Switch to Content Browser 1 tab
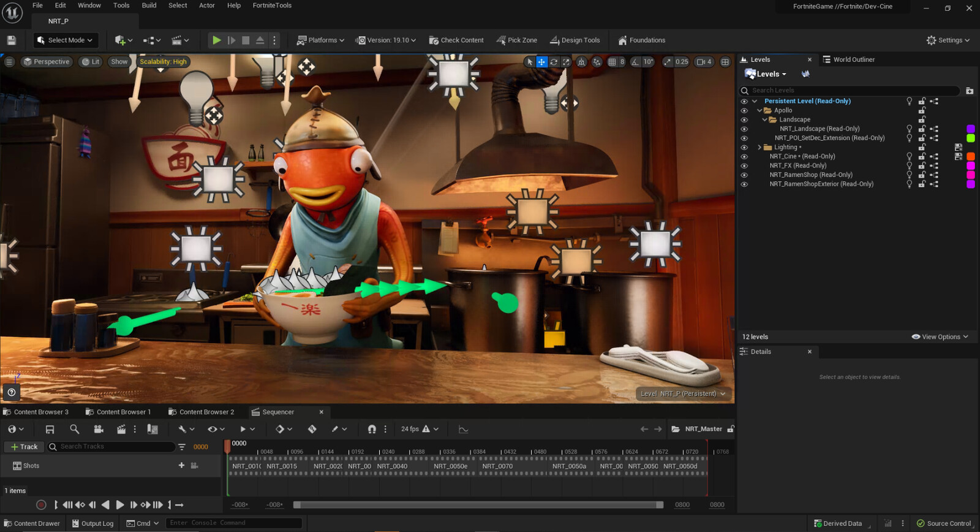This screenshot has height=532, width=980. pos(118,412)
